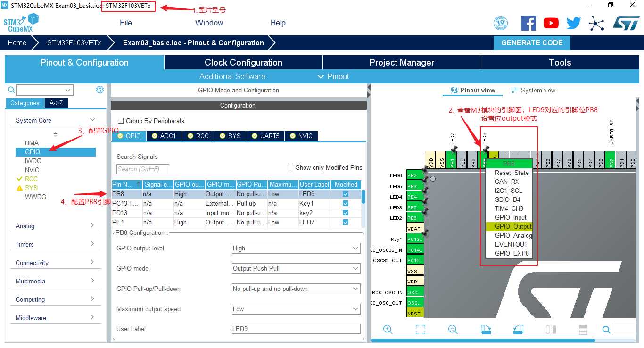Rotate chip view counter-clockwise icon
Screen dimensions: 644x348
(x=518, y=330)
